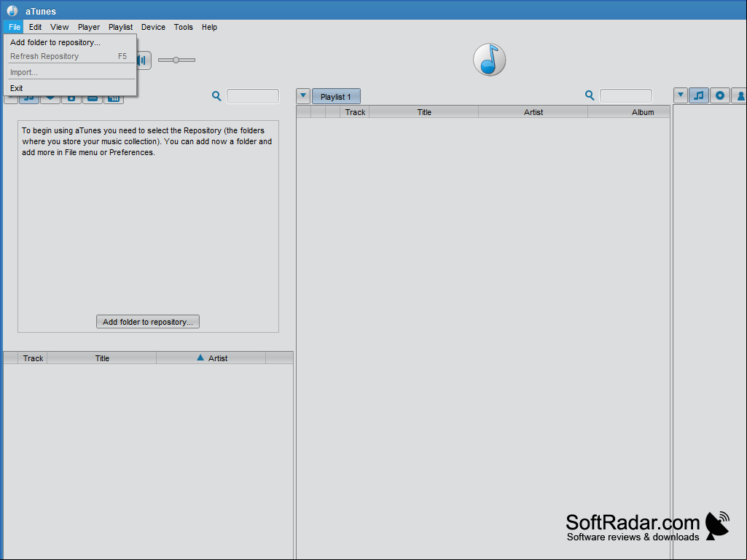Sort playlist by Track column header

tap(355, 112)
